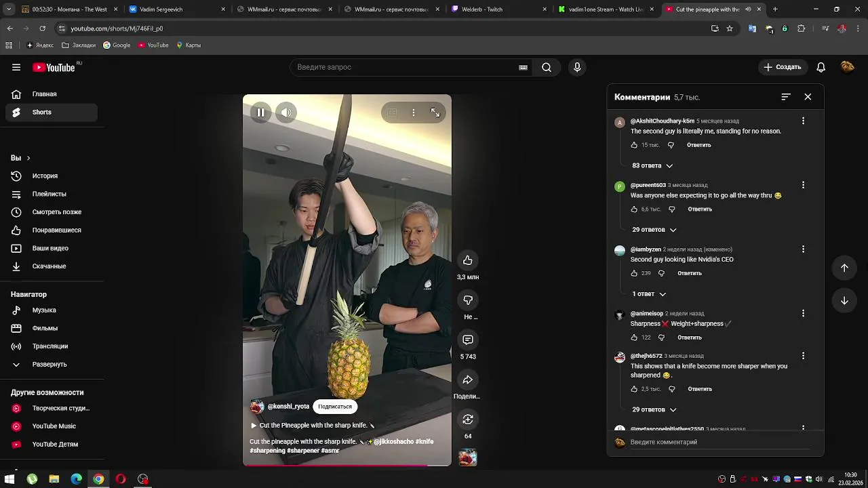Screen dimensions: 868x488
Task: Go to next Short with down arrow
Action: [x=844, y=300]
